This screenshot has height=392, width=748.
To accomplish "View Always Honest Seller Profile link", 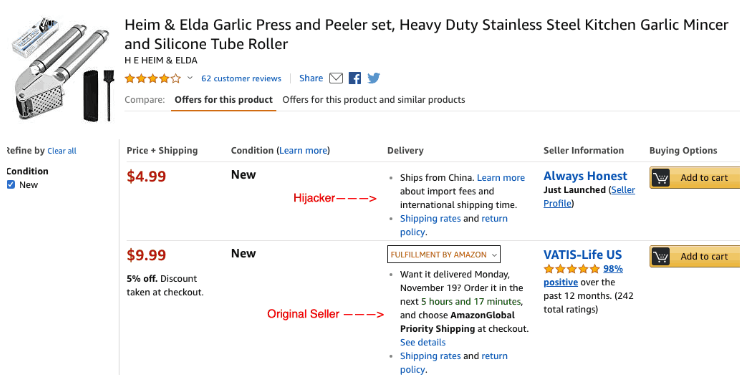I will coord(589,196).
